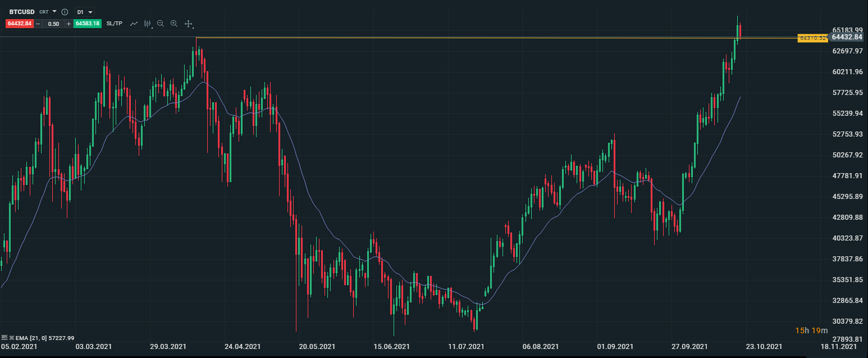Click the BTCUSD symbol name

pyautogui.click(x=22, y=12)
